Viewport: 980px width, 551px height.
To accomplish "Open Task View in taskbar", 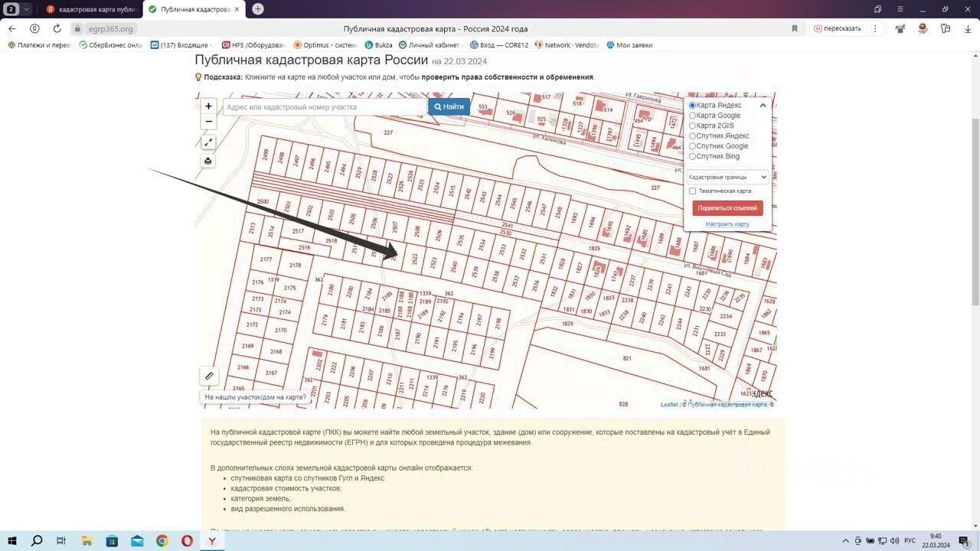I will 61,541.
